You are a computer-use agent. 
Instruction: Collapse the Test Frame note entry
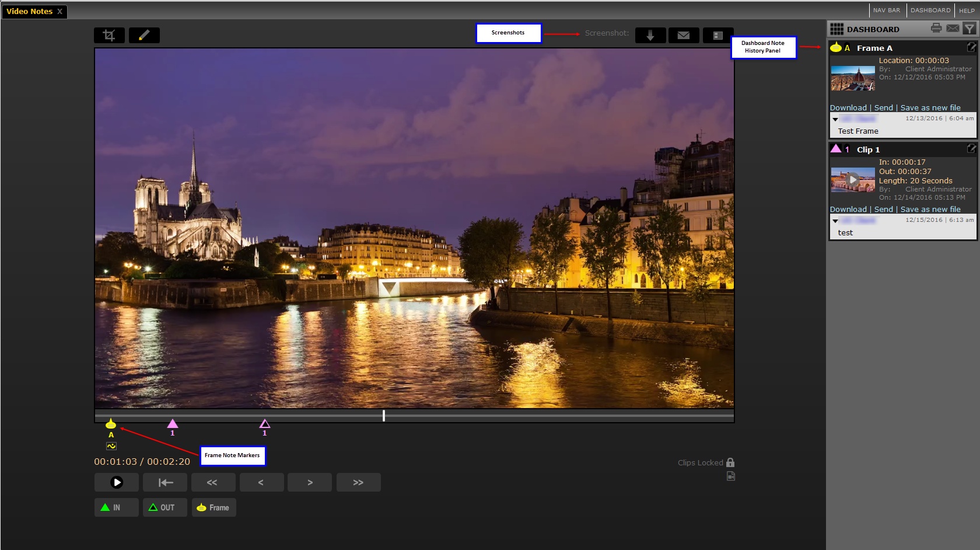(x=835, y=119)
